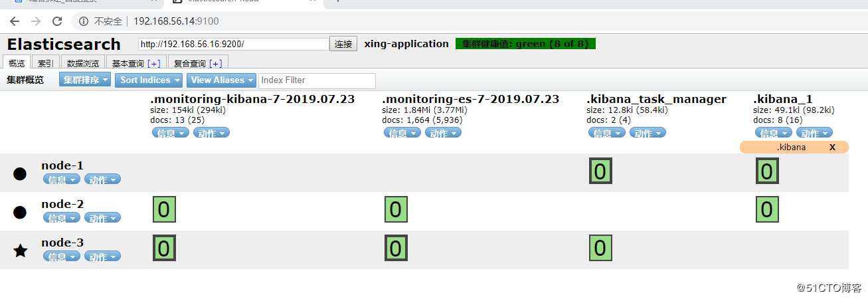Open 信息 menu for node-3
This screenshot has width=868, height=299.
tap(62, 256)
